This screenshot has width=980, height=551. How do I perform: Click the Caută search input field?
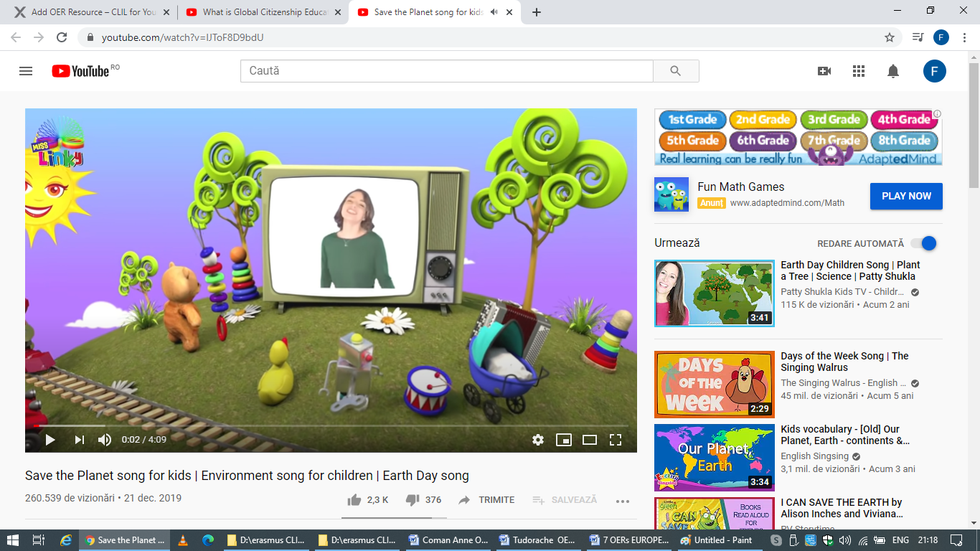click(x=446, y=71)
